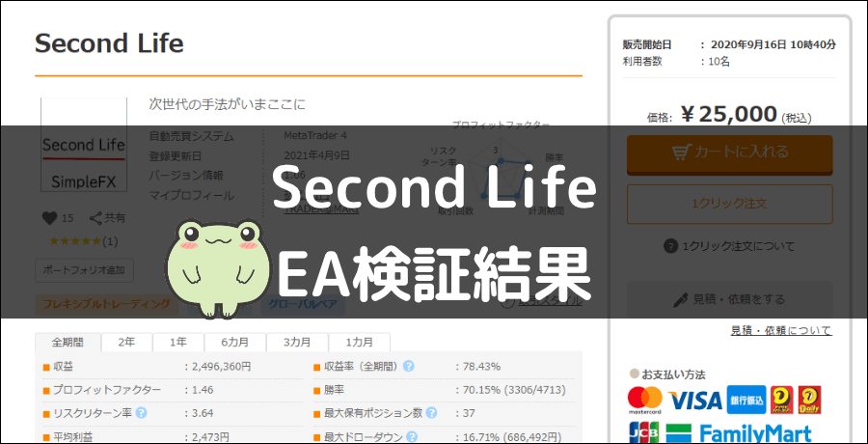The image size is (868, 444).
Task: Click the 最大保有ポジション数 value 37
Action: coord(469,413)
